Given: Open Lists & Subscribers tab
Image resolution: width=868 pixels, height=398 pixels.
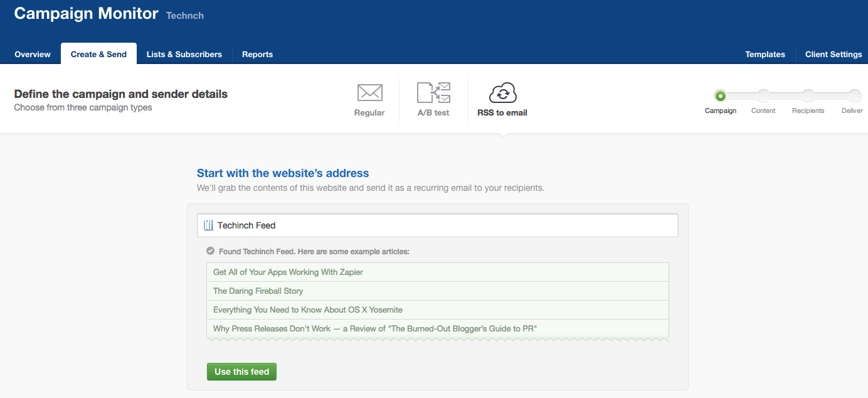Looking at the screenshot, I should tap(184, 54).
